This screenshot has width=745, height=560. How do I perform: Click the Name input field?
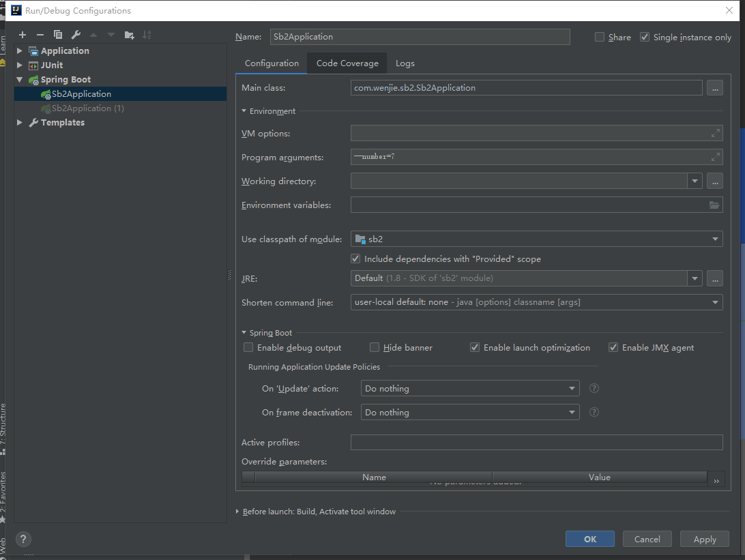click(420, 37)
